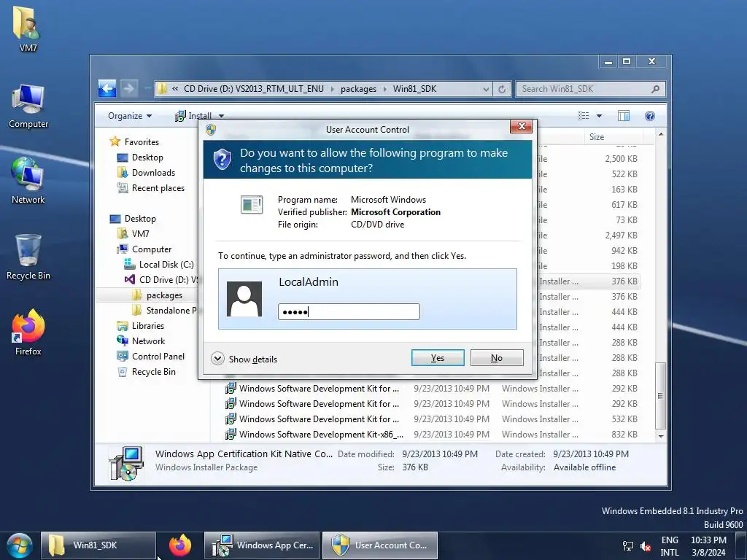Click the recent locations dropdown arrow
747x560 pixels.
point(147,89)
